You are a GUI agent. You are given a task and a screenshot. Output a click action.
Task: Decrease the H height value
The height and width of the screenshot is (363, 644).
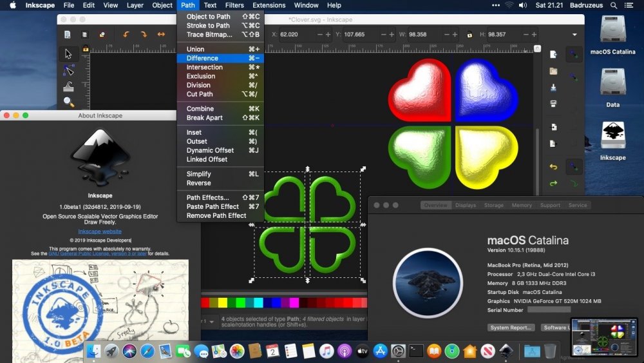(x=526, y=35)
